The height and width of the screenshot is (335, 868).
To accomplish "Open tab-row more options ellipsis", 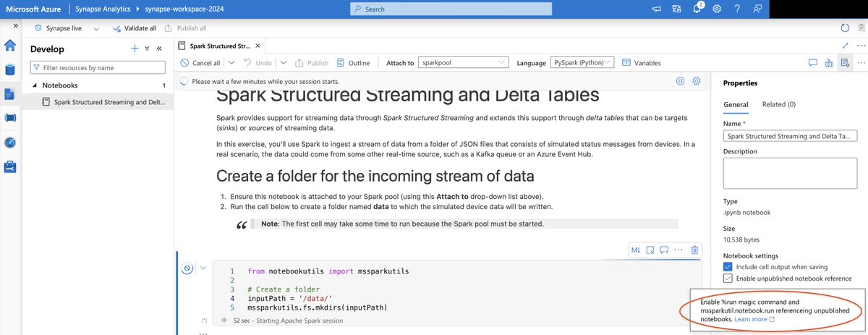I will [859, 46].
